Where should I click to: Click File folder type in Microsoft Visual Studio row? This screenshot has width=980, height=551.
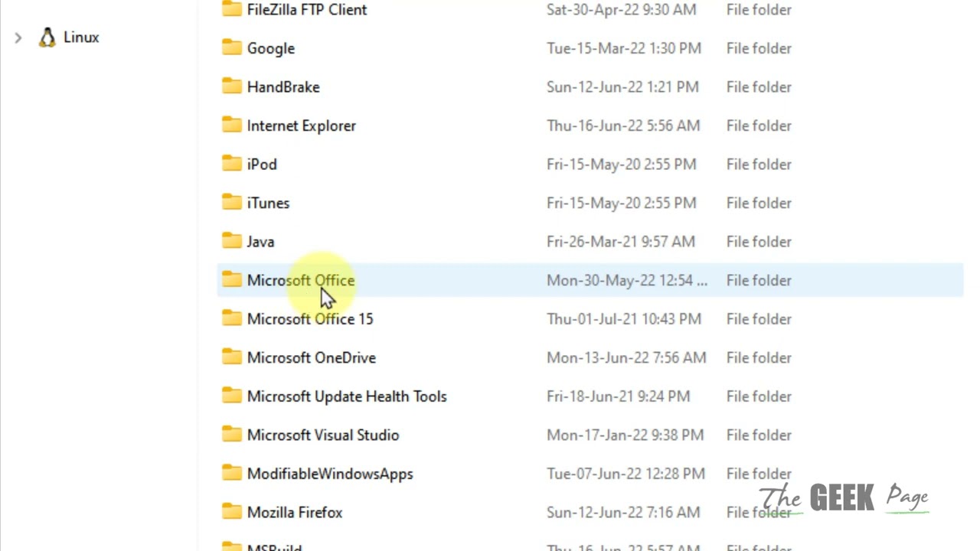[759, 435]
